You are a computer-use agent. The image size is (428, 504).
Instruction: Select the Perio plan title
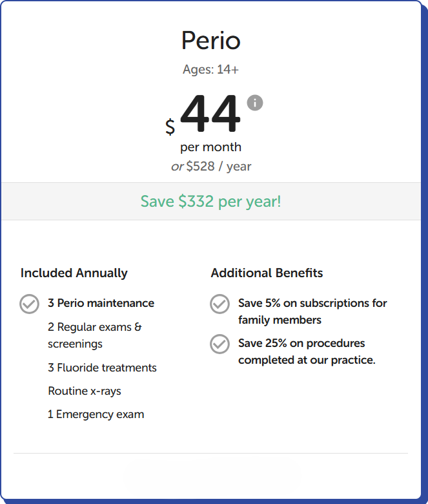(210, 41)
